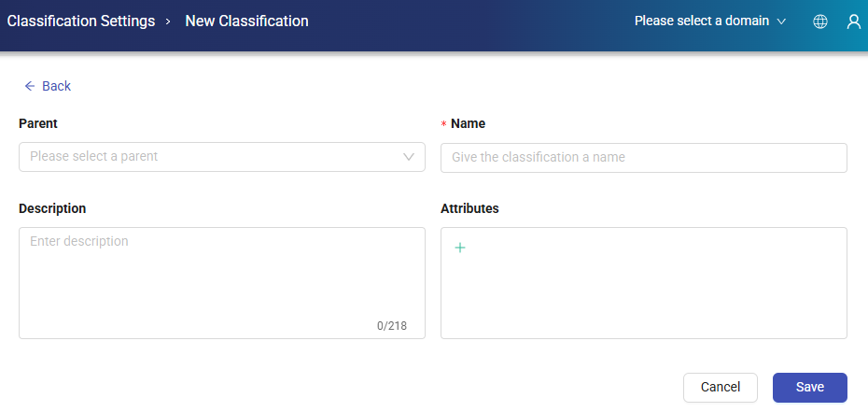Click the breadcrumb separator arrow
Screen dimensions: 868x412
pyautogui.click(x=169, y=21)
